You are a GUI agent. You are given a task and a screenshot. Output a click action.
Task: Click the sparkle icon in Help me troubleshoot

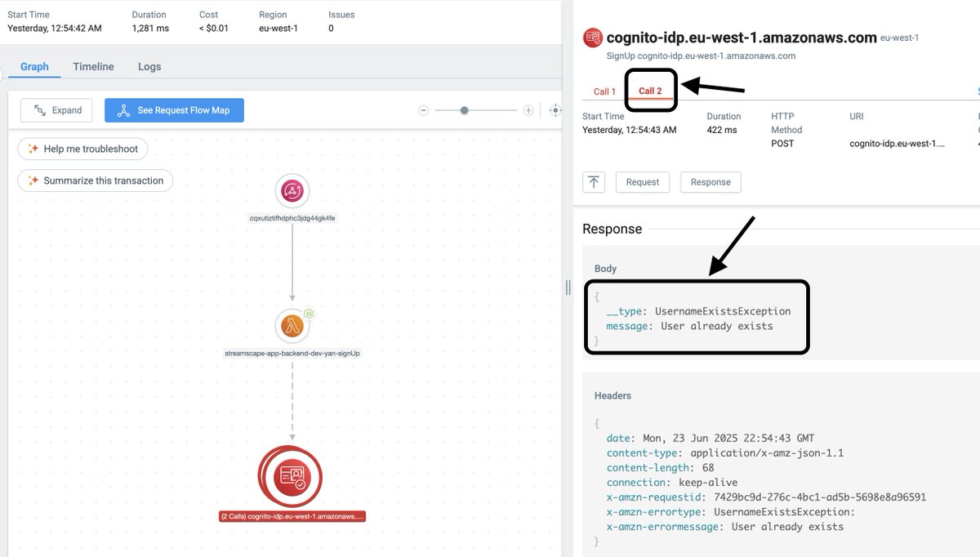coord(33,149)
